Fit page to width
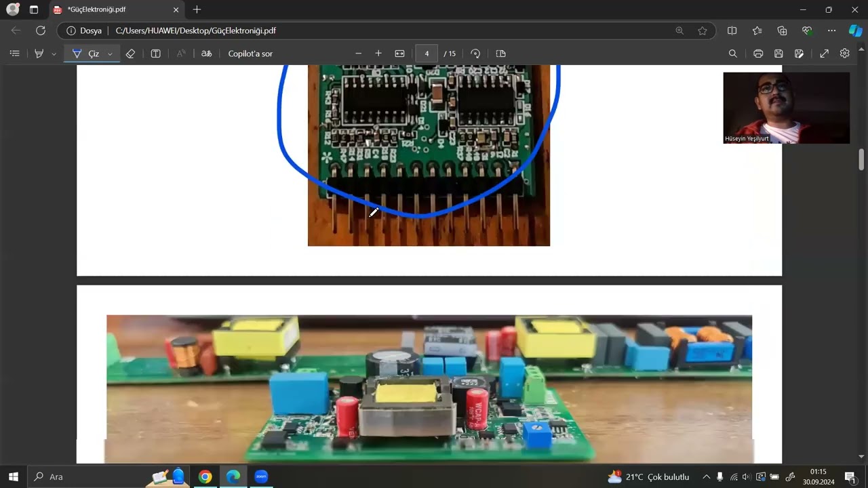This screenshot has height=488, width=868. coord(399,54)
